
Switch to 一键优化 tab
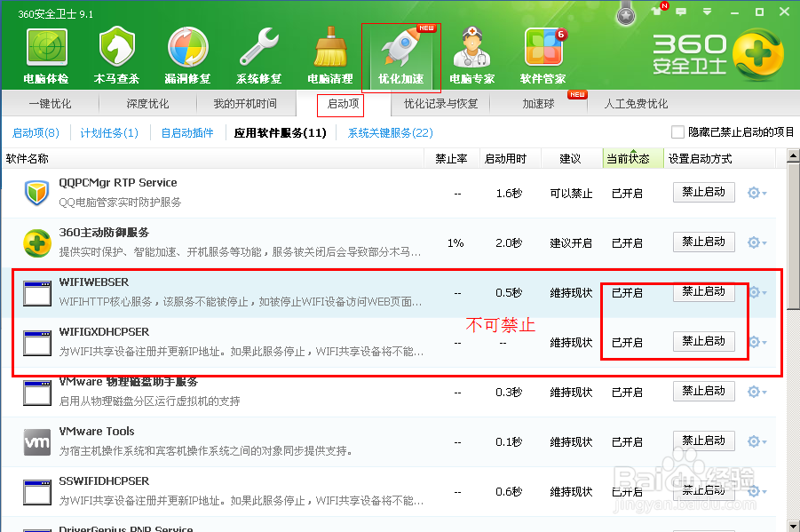[50, 104]
